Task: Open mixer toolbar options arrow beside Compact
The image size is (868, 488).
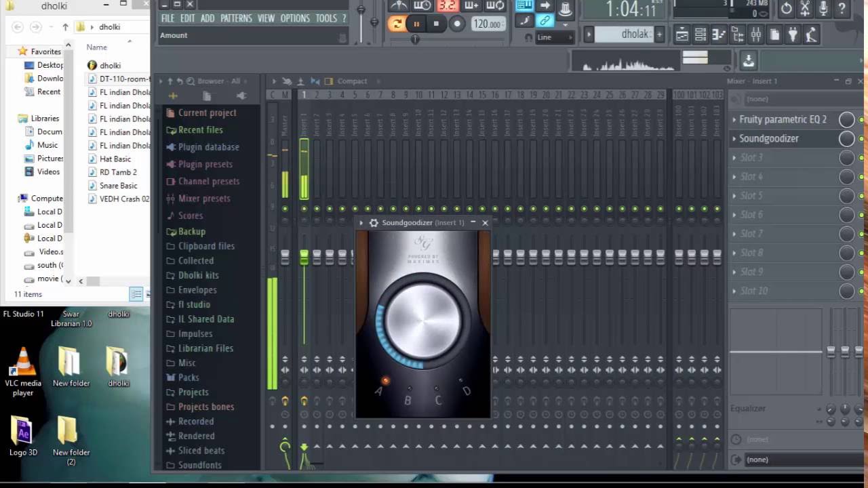Action: tap(275, 81)
